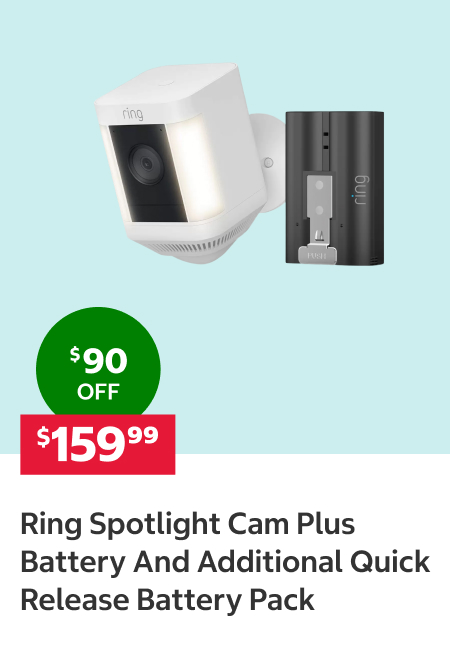The image size is (450, 658).
Task: Click the vertical ring logo on the battery
Action: (x=360, y=190)
